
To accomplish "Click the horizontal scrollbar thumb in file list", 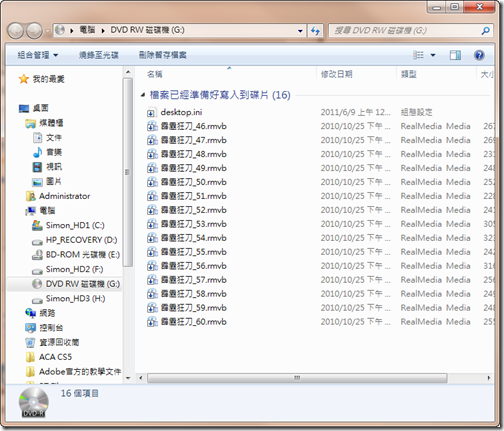I will (297, 378).
